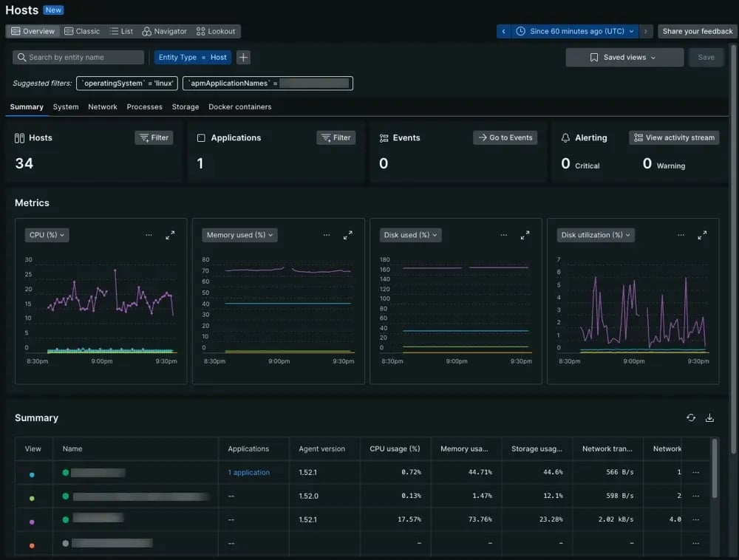Image resolution: width=739 pixels, height=560 pixels.
Task: Refresh the Summary table
Action: point(691,417)
